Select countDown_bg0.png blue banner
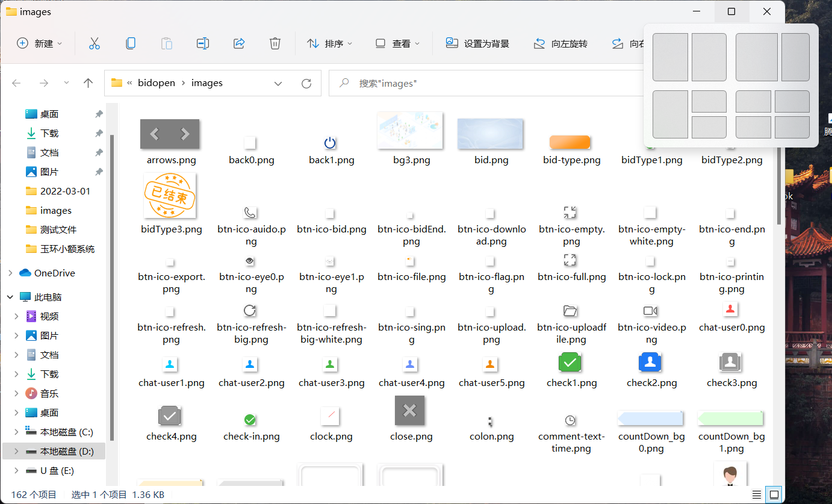 (650, 418)
